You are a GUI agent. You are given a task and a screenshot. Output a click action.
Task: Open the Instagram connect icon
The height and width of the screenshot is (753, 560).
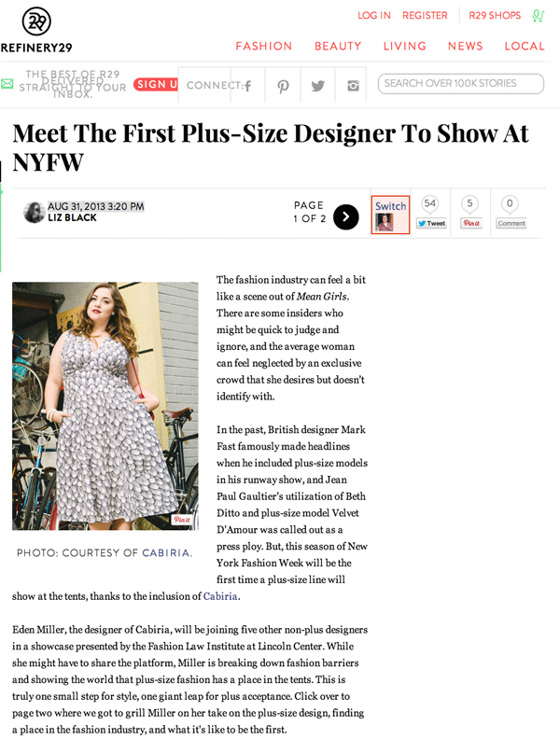353,86
